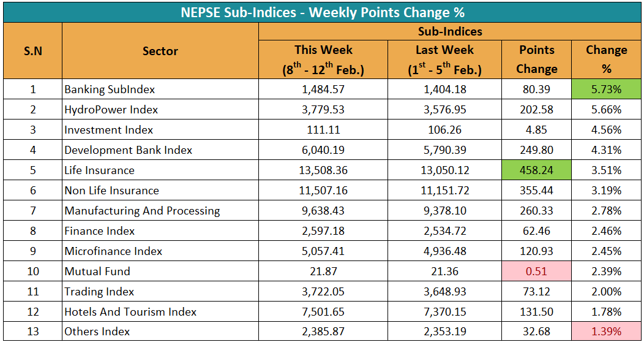Click the Sub-Indices merged header cell

point(450,31)
